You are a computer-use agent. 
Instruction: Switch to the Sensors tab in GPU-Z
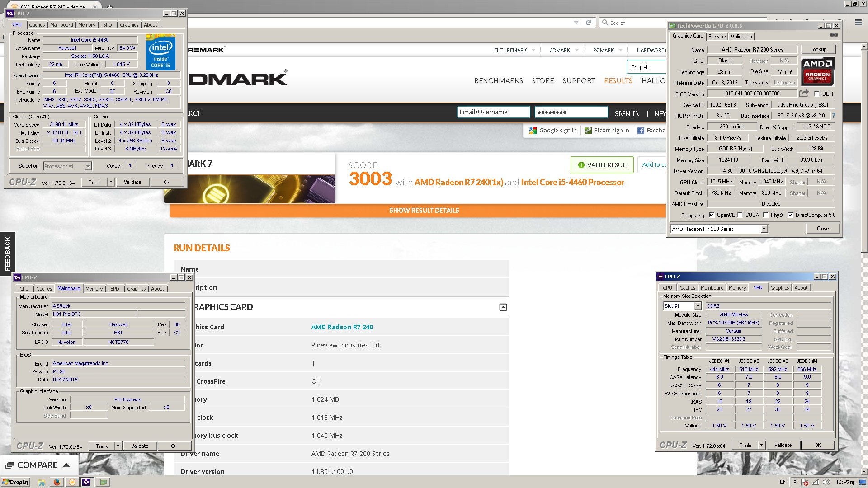coord(717,37)
